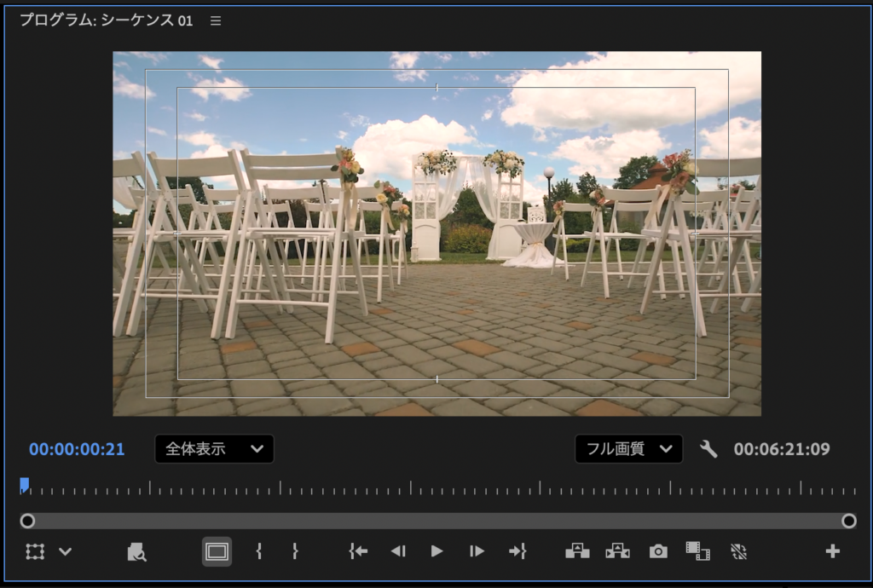Toggle the proxies button
The image size is (873, 588).
coord(738,551)
